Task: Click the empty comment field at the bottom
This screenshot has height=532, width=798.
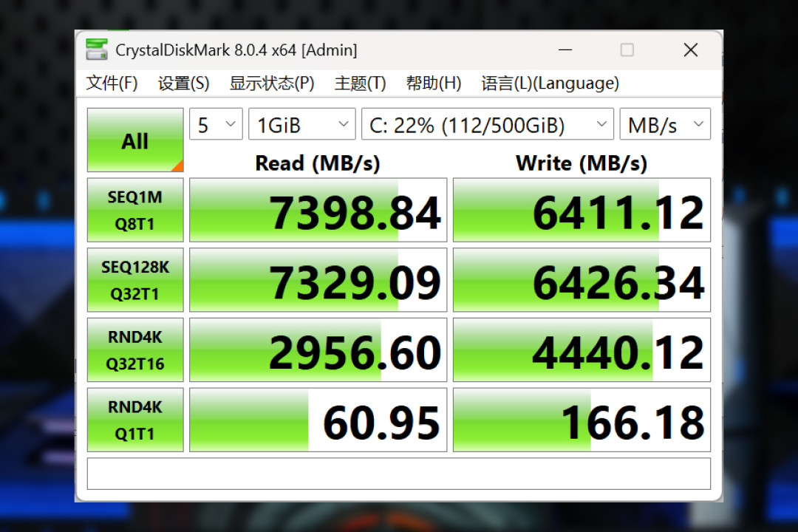Action: (398, 474)
